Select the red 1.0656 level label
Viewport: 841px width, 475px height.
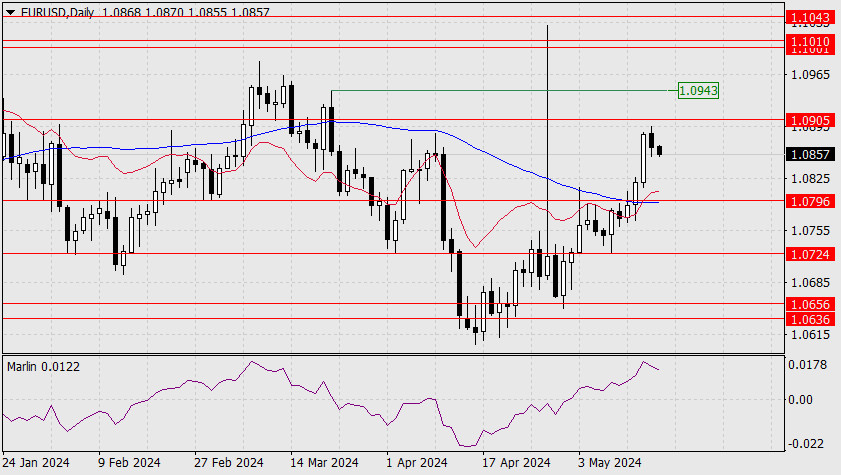[x=810, y=305]
